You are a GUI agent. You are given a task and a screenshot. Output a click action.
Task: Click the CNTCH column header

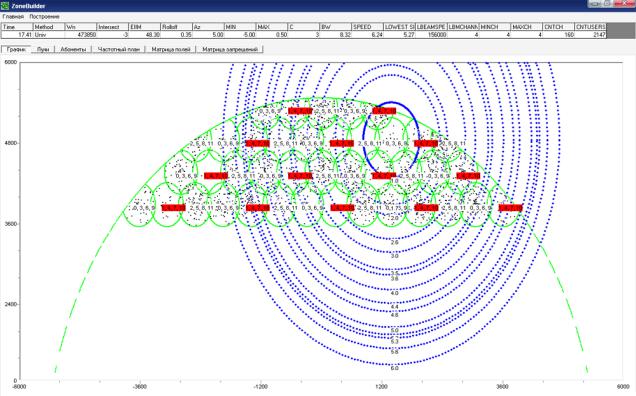(x=559, y=27)
